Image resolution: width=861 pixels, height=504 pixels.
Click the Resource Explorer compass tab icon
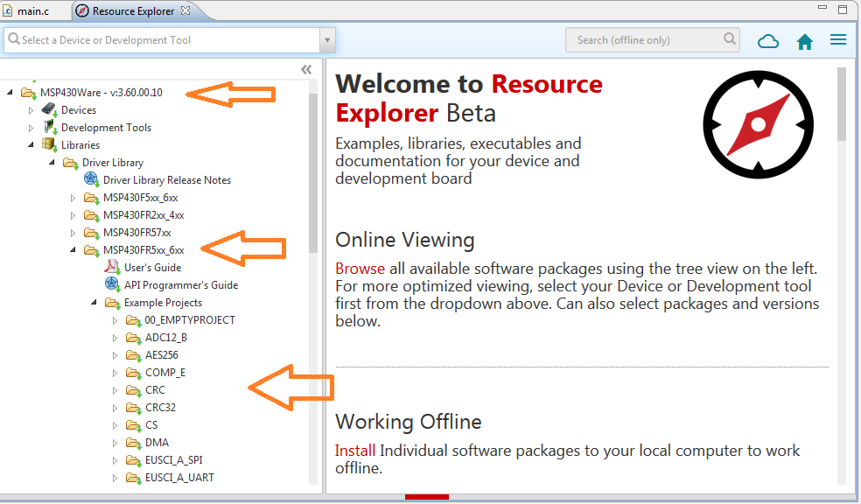point(82,11)
